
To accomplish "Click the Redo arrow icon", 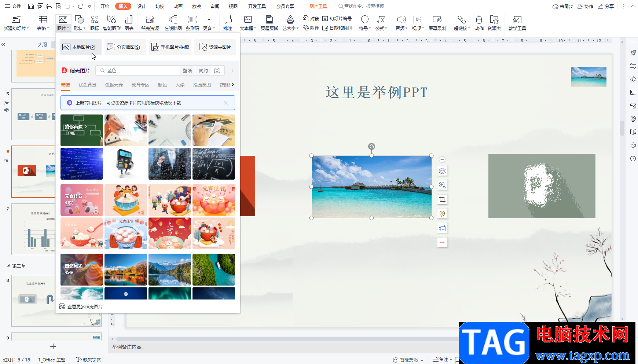I will point(80,6).
